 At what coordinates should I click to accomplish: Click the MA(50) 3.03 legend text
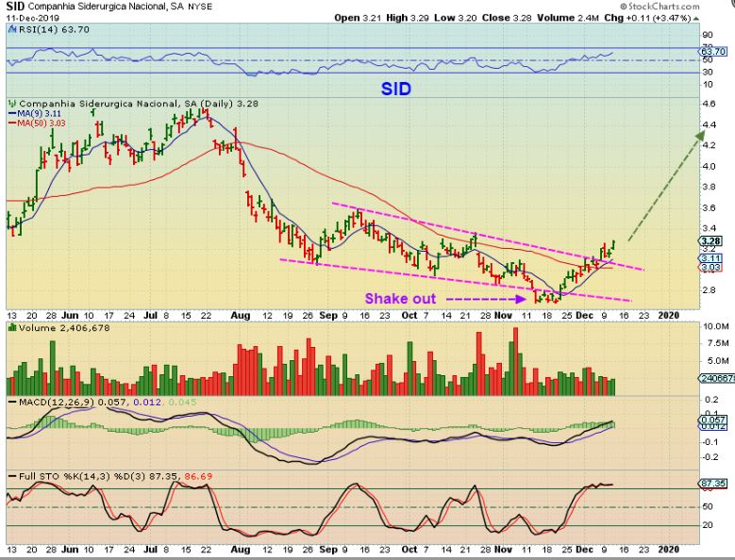point(42,124)
